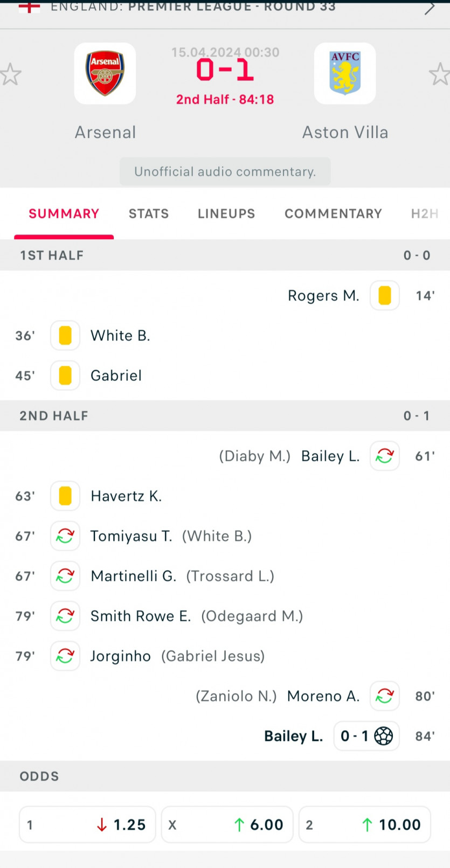Select away win odds 10.00
Viewport: 450px width, 868px height.
pos(365,825)
